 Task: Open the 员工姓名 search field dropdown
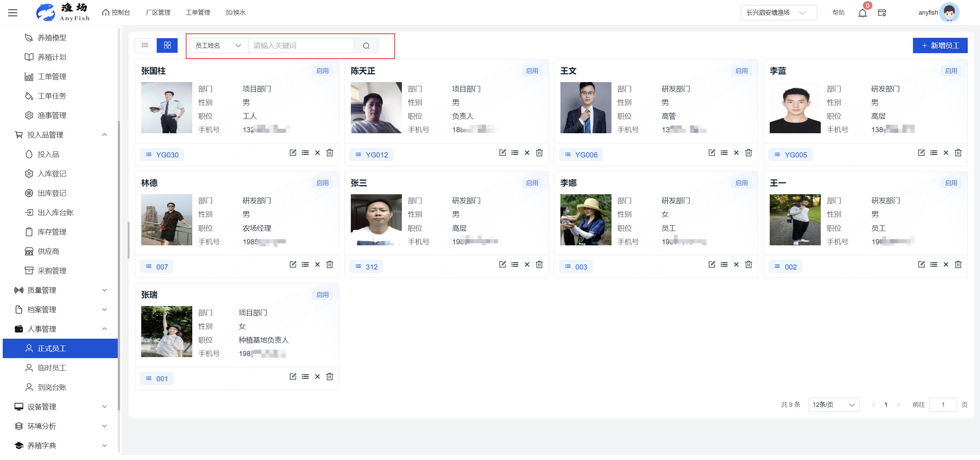pyautogui.click(x=218, y=46)
